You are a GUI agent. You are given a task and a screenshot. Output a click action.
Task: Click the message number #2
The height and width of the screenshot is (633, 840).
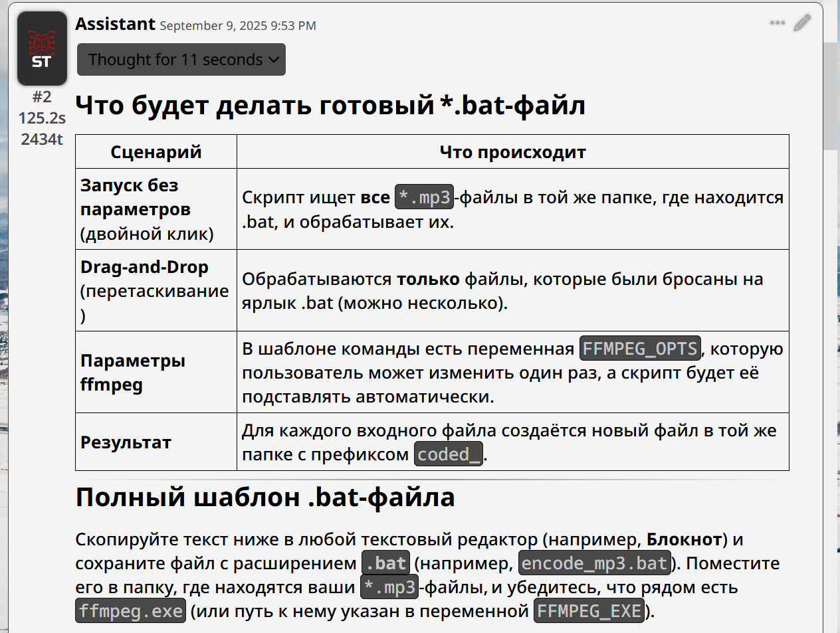[x=42, y=97]
